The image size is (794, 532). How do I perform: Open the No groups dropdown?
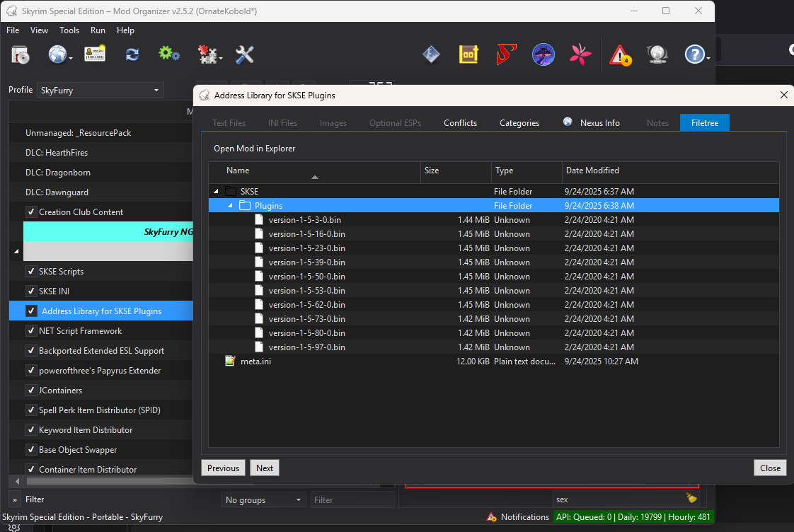263,499
